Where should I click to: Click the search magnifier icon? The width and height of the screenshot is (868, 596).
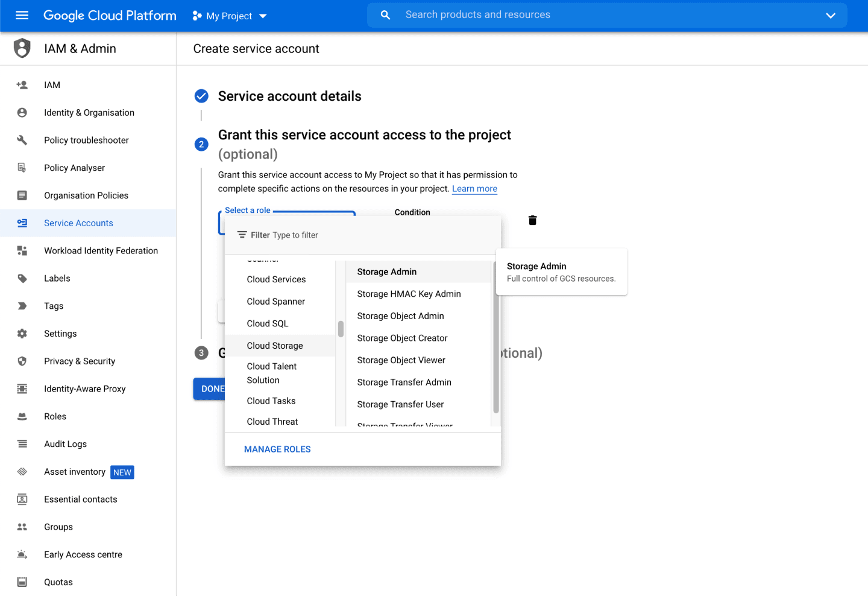click(x=385, y=14)
